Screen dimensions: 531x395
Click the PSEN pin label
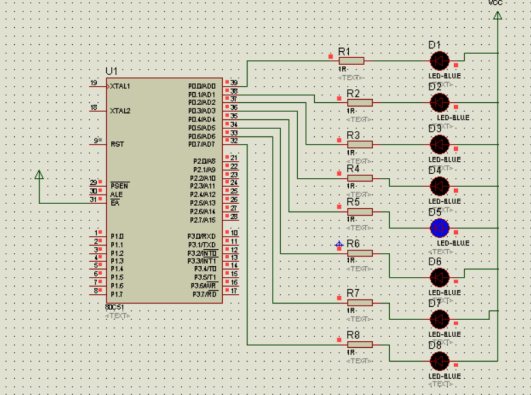pyautogui.click(x=120, y=186)
